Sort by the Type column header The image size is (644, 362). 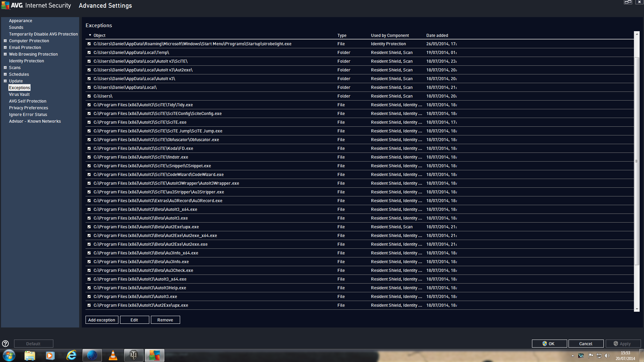(342, 35)
